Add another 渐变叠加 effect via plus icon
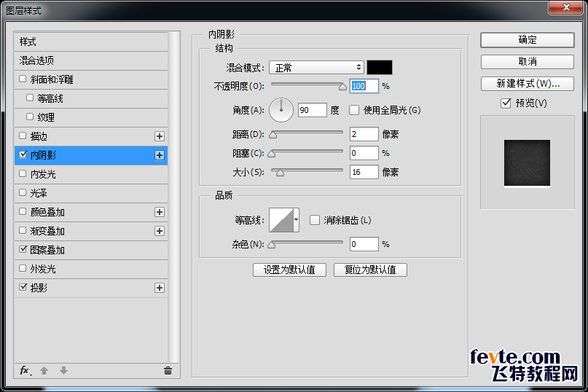Screen dimensions: 588x392 pyautogui.click(x=160, y=231)
